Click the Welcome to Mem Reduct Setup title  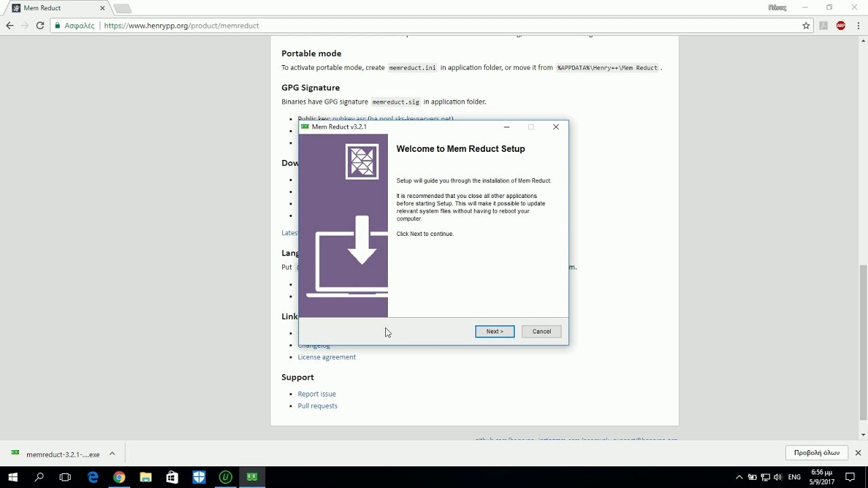tap(460, 149)
